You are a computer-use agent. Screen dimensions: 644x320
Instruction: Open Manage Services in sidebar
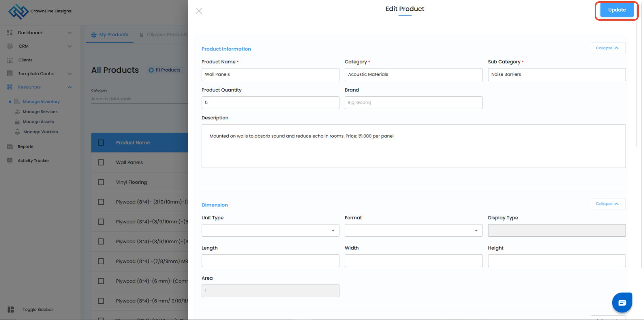click(40, 112)
